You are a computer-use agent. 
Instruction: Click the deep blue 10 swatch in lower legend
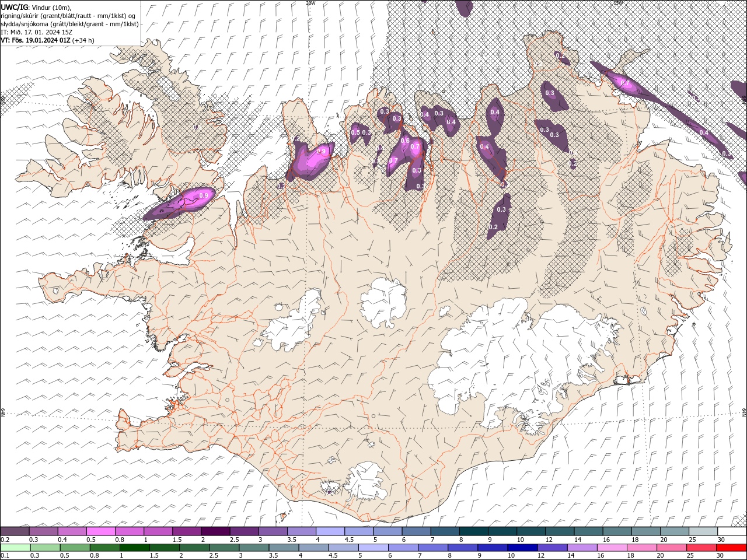click(x=522, y=548)
